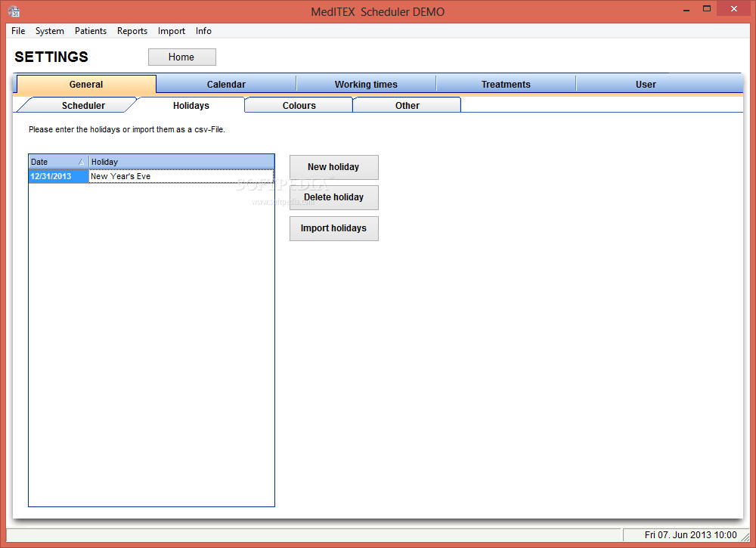Image resolution: width=756 pixels, height=548 pixels.
Task: Sort the list by the Date column header
Action: (x=58, y=162)
